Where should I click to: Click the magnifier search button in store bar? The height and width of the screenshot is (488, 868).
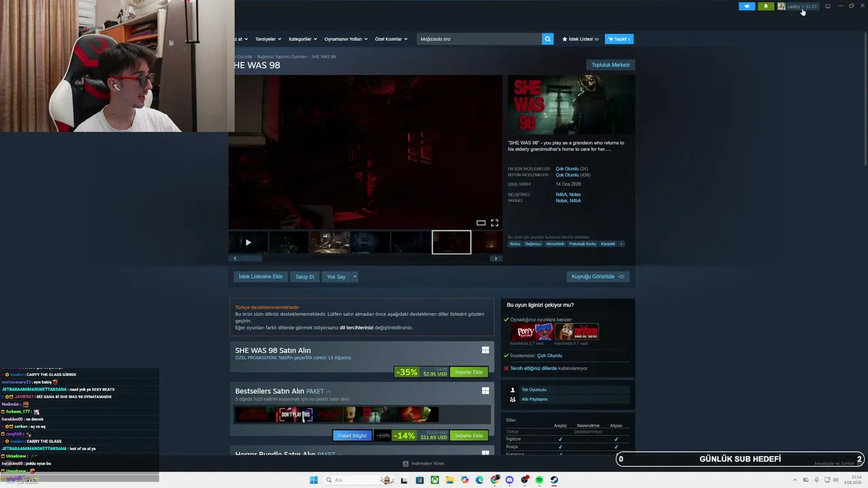(x=548, y=39)
